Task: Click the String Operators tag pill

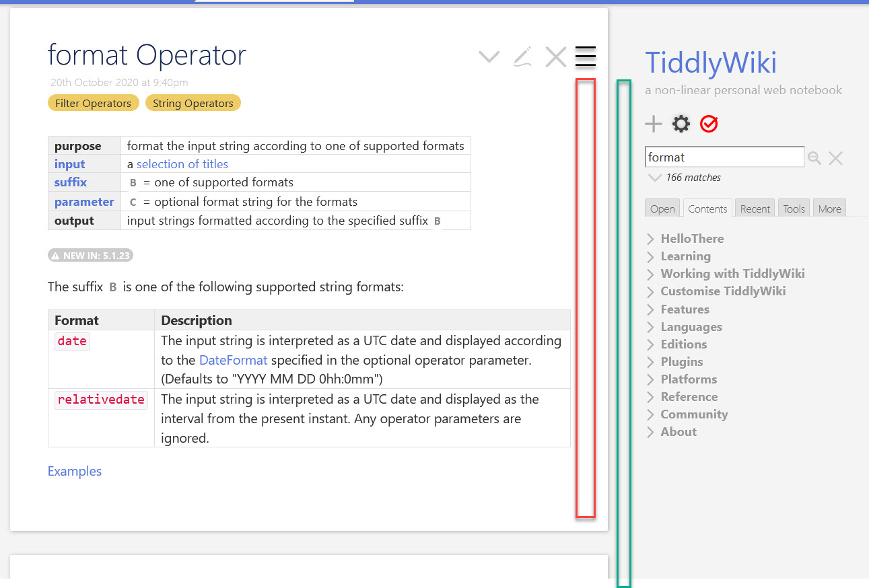Action: pos(193,103)
